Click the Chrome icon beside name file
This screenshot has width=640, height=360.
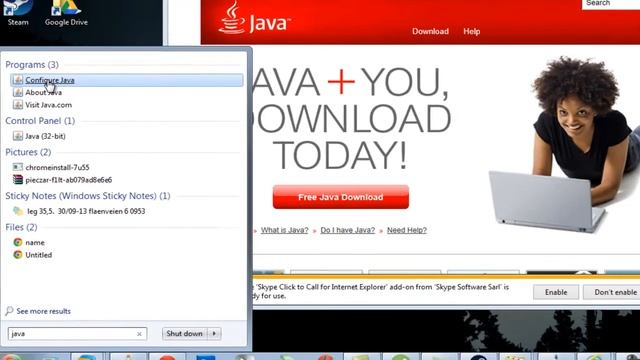click(18, 242)
